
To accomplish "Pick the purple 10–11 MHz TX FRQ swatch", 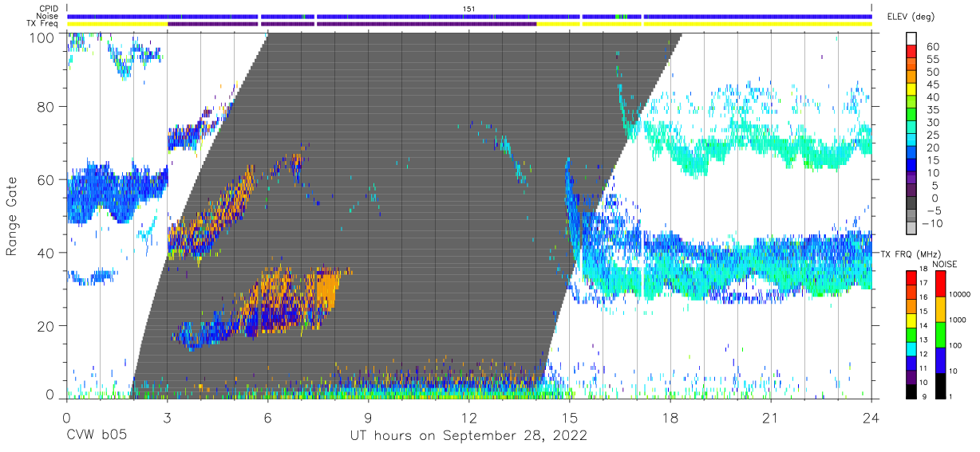I will click(912, 376).
